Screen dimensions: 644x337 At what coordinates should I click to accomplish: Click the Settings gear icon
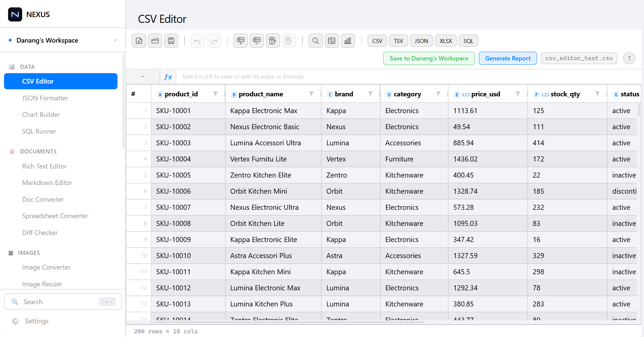pos(15,321)
